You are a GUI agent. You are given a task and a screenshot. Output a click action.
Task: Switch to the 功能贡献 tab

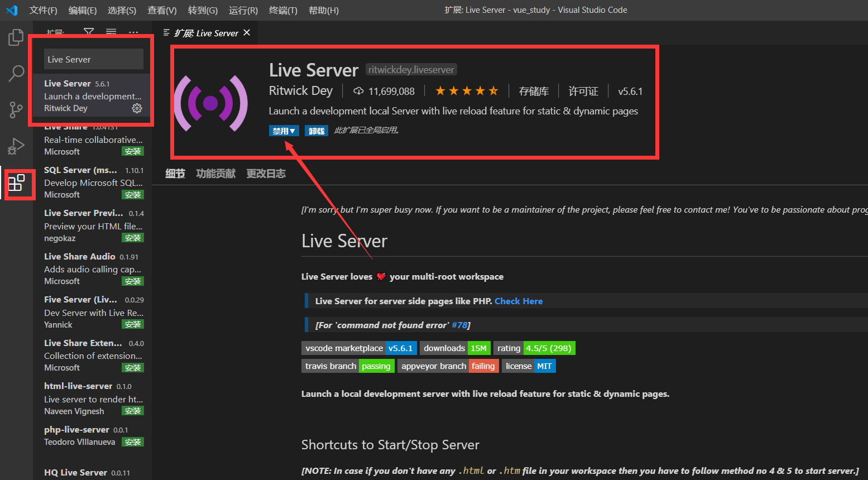point(215,173)
